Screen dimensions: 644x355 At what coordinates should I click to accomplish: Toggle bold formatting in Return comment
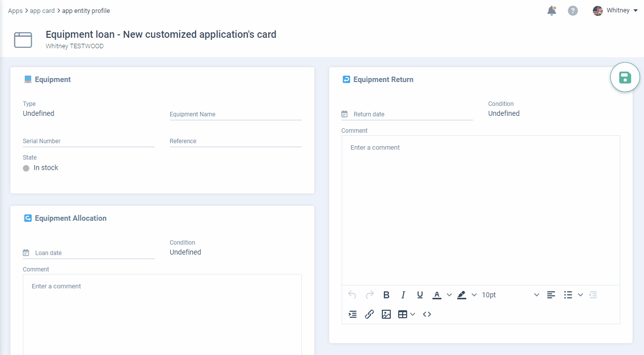pyautogui.click(x=386, y=295)
